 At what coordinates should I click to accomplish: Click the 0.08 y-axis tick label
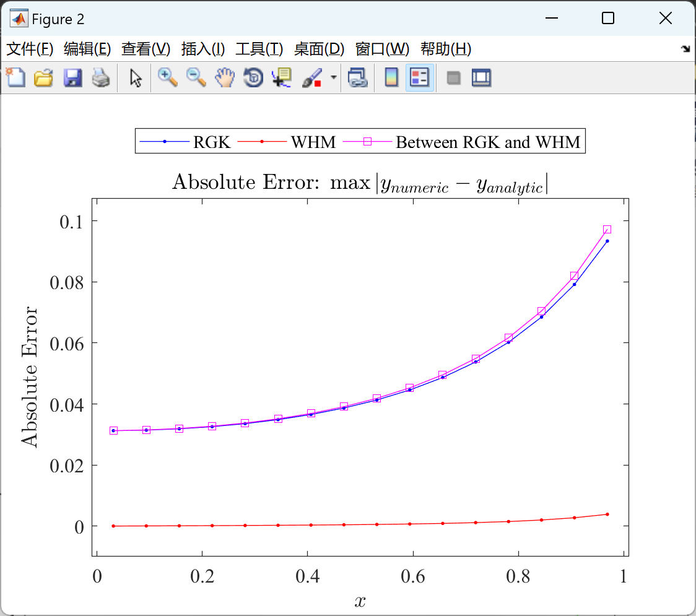67,283
